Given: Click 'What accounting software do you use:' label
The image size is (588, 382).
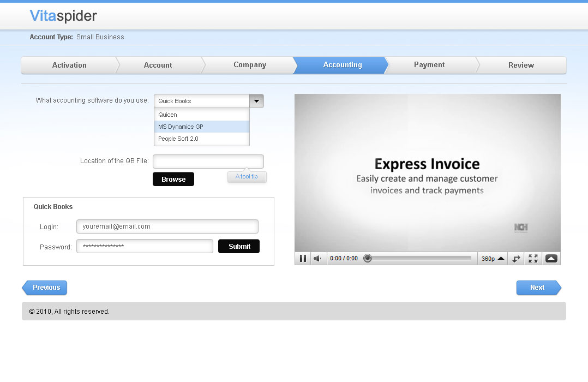Looking at the screenshot, I should click(x=92, y=100).
